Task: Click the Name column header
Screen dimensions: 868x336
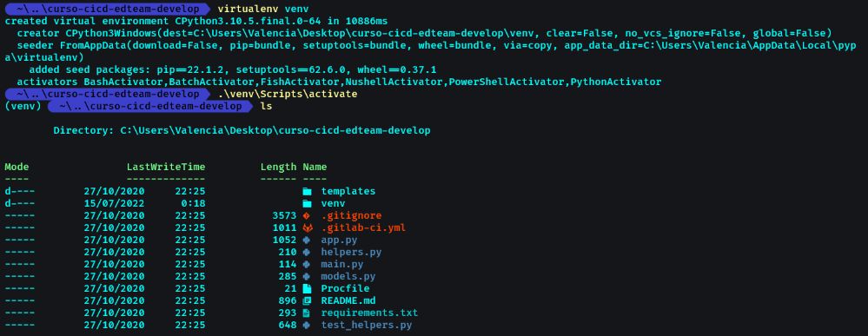Action: (x=315, y=168)
